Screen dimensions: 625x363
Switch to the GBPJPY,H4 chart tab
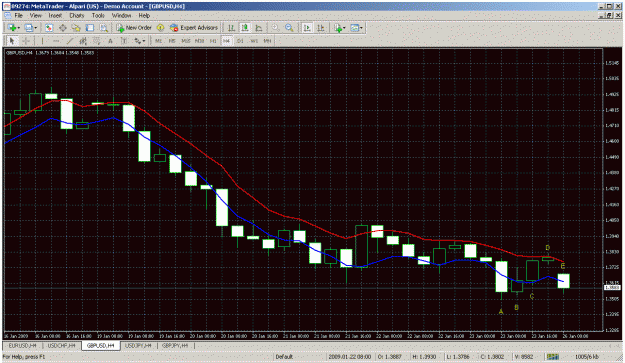pyautogui.click(x=175, y=345)
